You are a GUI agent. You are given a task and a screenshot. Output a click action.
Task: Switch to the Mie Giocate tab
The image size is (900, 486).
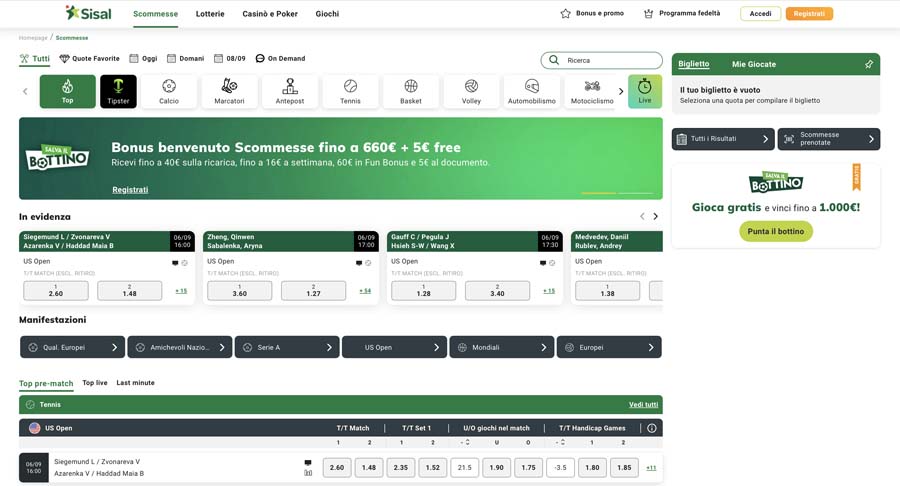pyautogui.click(x=754, y=64)
